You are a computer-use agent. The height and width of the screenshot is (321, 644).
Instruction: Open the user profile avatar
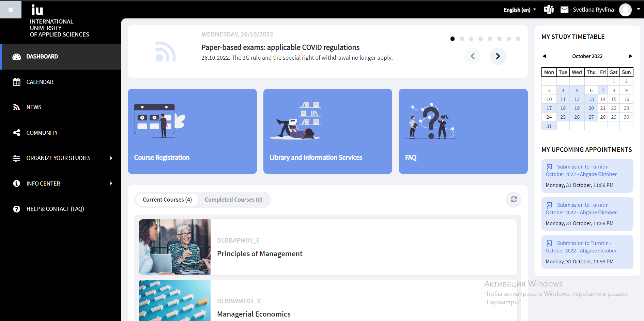point(625,10)
